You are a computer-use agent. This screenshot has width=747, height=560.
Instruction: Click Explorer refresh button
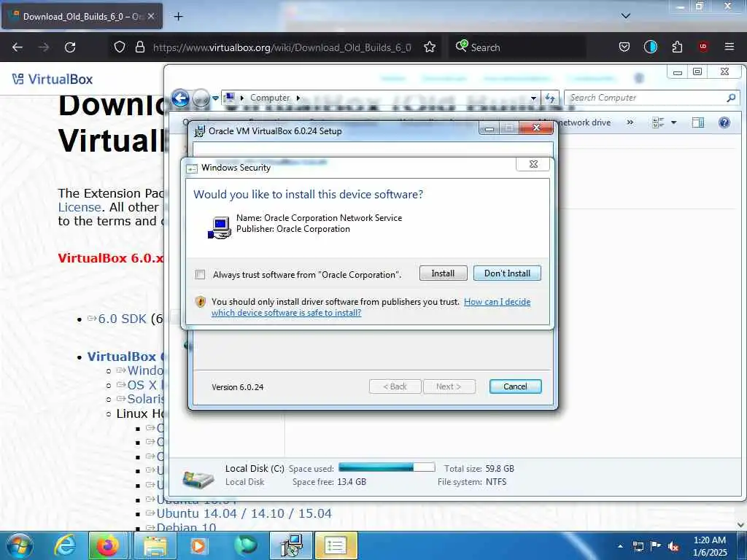(550, 98)
